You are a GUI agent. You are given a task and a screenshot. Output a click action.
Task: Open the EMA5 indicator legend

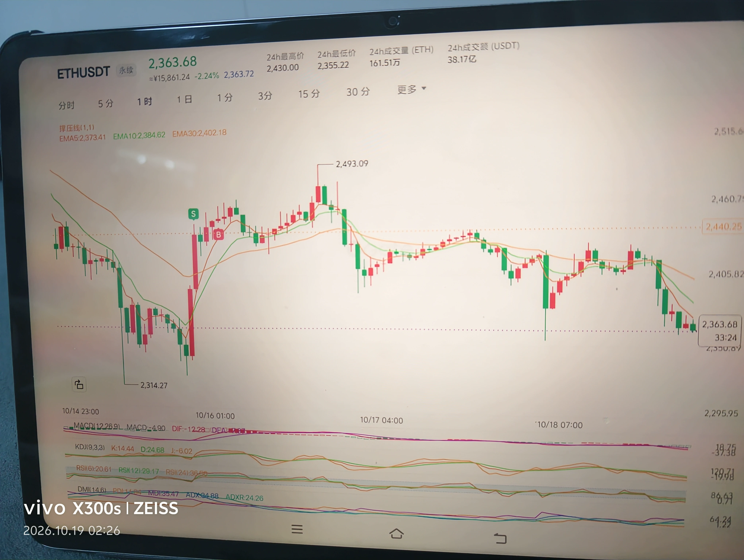pos(82,138)
